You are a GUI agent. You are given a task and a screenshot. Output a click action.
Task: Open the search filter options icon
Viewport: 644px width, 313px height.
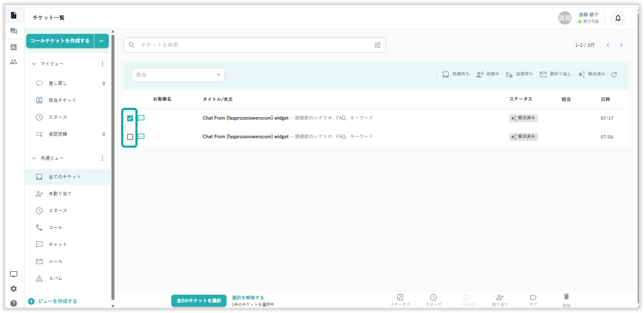point(377,45)
